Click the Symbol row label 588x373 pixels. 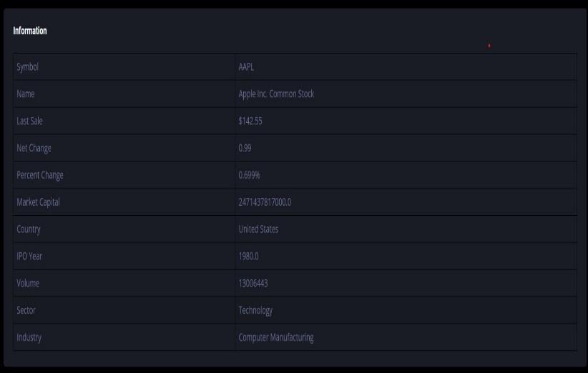pos(27,67)
